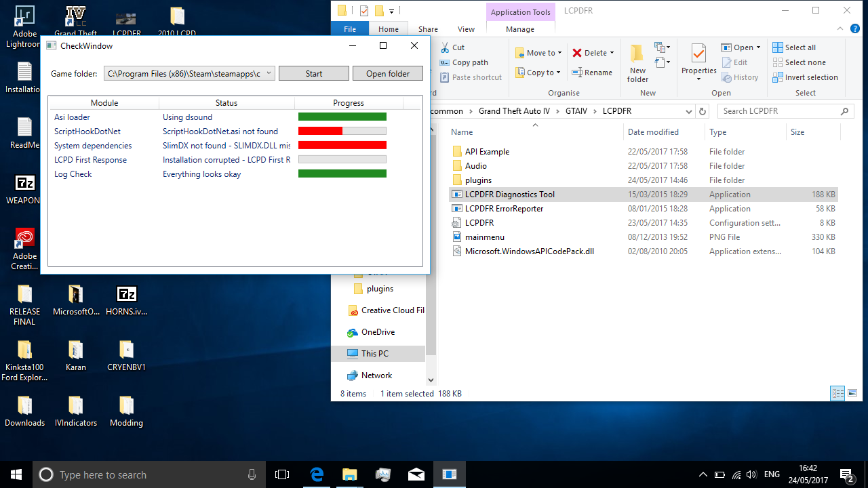Switch to details view mode
The image size is (868, 488).
coord(837,393)
